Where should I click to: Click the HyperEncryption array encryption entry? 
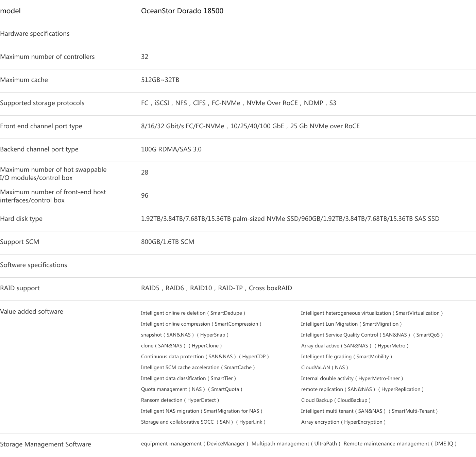pyautogui.click(x=343, y=422)
